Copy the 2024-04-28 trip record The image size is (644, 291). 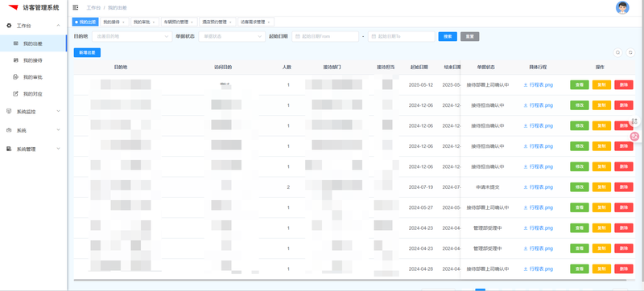(601, 269)
